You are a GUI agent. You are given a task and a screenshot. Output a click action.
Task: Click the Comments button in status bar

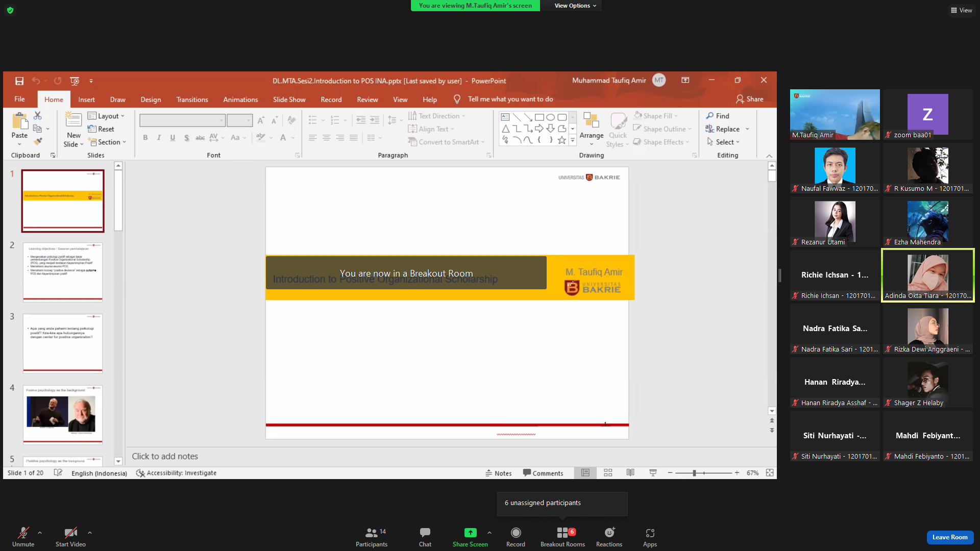[x=543, y=473]
